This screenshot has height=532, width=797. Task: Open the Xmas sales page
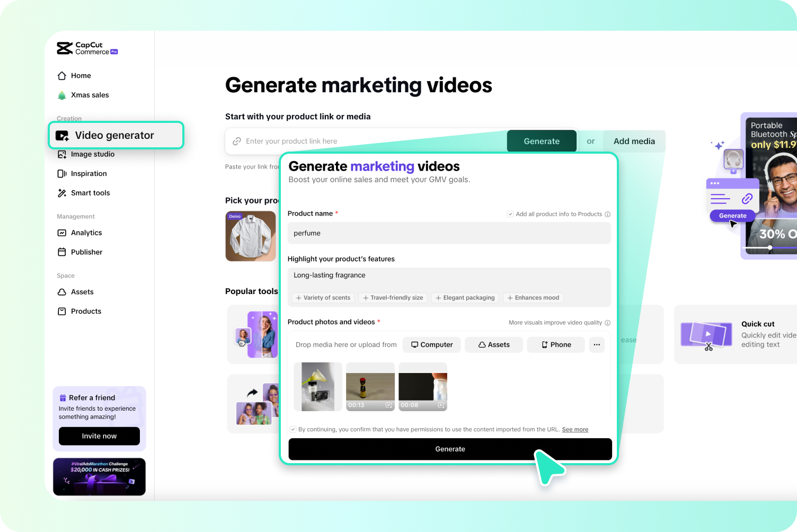(x=90, y=95)
